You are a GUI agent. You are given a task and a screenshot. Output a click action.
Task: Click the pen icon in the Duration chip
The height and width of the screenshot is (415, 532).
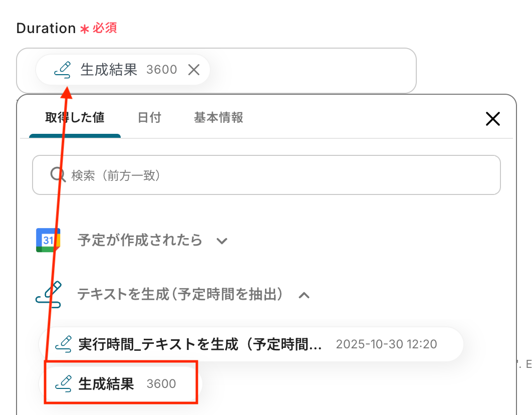[x=63, y=69]
